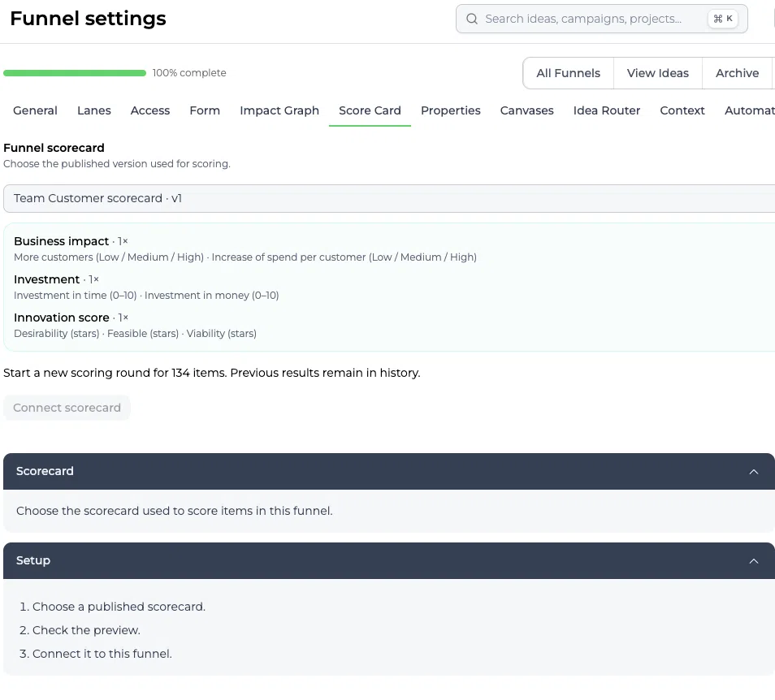Image resolution: width=775 pixels, height=700 pixels.
Task: Click the 'More customers (Low / Medium / High)' line
Action: pos(109,257)
